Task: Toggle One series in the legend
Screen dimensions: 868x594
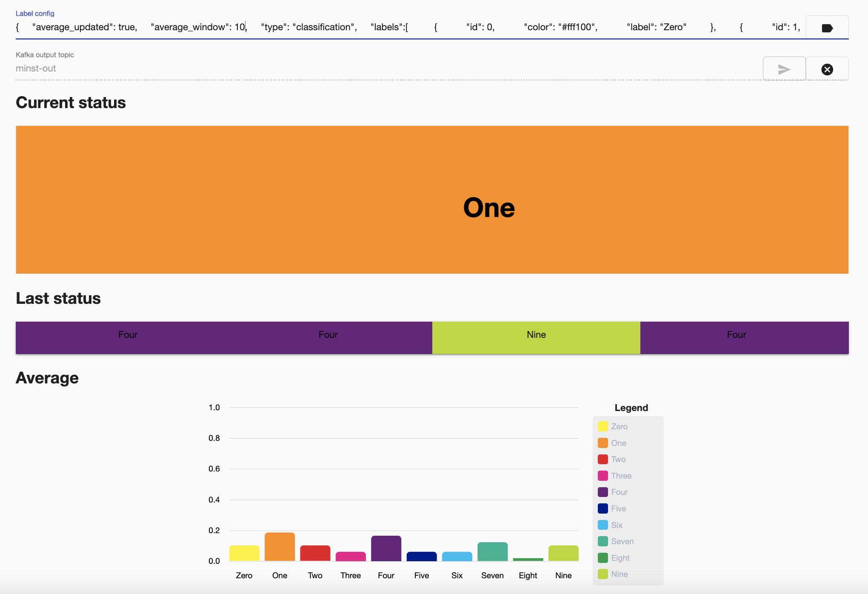Action: pos(618,443)
